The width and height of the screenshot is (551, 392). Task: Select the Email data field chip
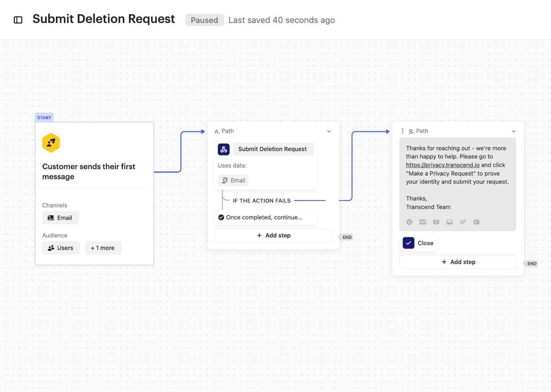pyautogui.click(x=233, y=180)
